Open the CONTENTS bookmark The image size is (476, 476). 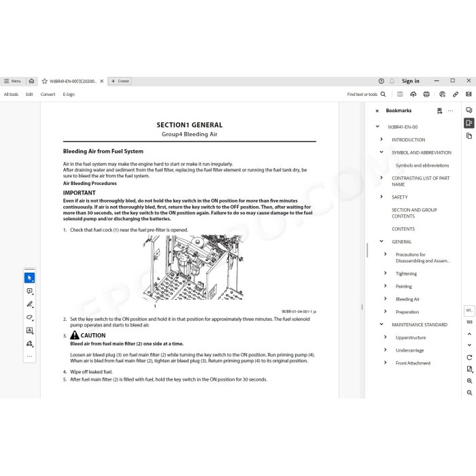click(403, 229)
